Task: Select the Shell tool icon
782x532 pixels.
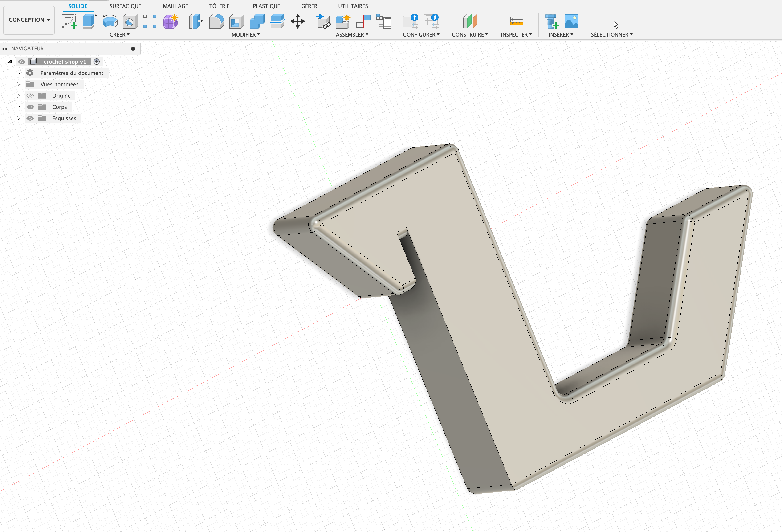Action: point(237,21)
